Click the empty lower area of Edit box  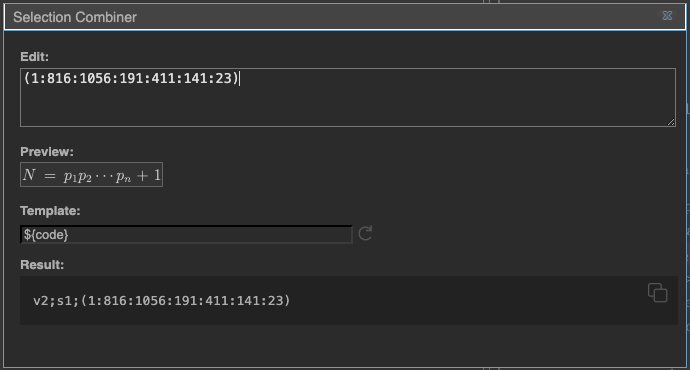348,108
